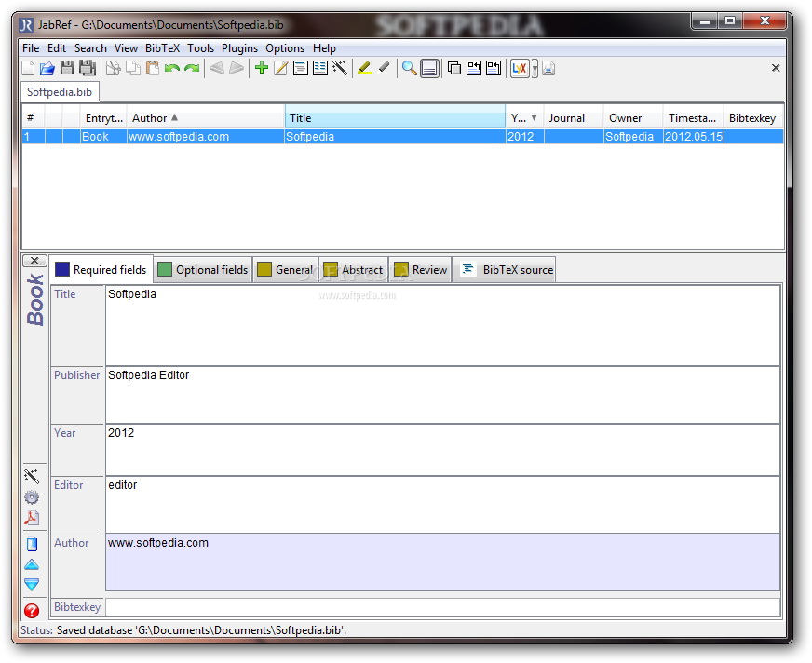
Task: Switch to the Abstract tab
Action: 354,270
